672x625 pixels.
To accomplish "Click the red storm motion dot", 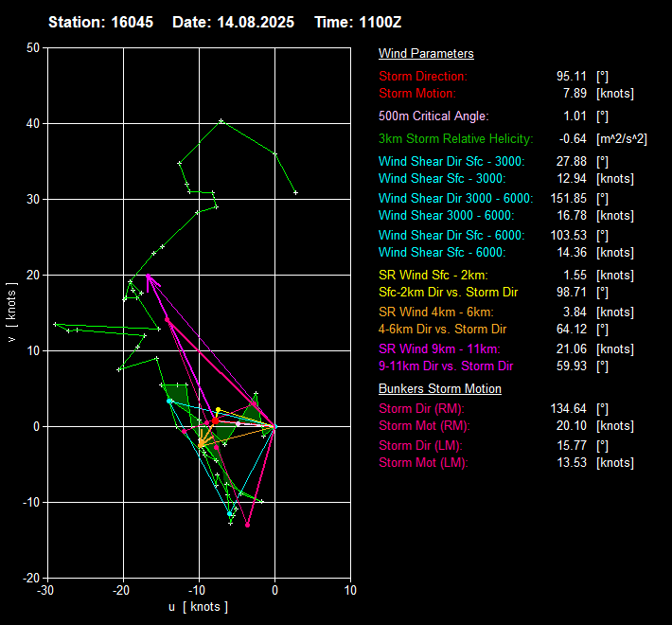I will 215,421.
